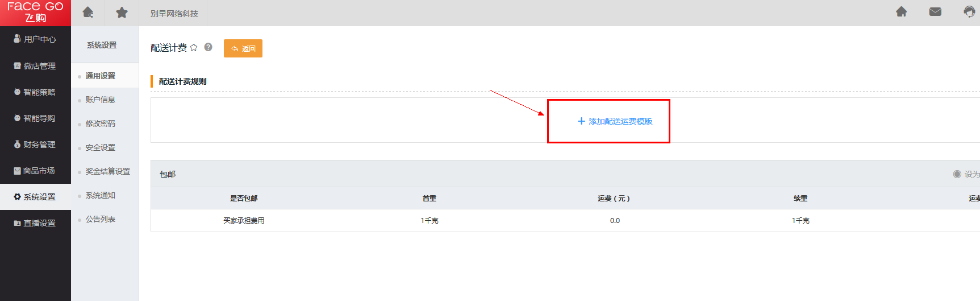Open 用户中心 in the left sidebar
The image size is (980, 301).
pyautogui.click(x=35, y=39)
